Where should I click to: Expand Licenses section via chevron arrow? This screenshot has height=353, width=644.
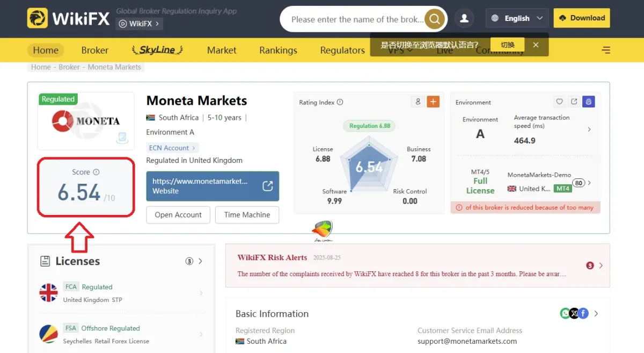coord(200,261)
